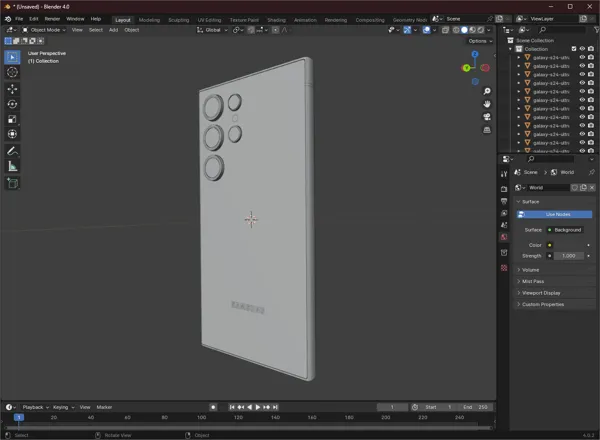Toggle camera view icon
This screenshot has height=440, width=600.
[x=487, y=117]
